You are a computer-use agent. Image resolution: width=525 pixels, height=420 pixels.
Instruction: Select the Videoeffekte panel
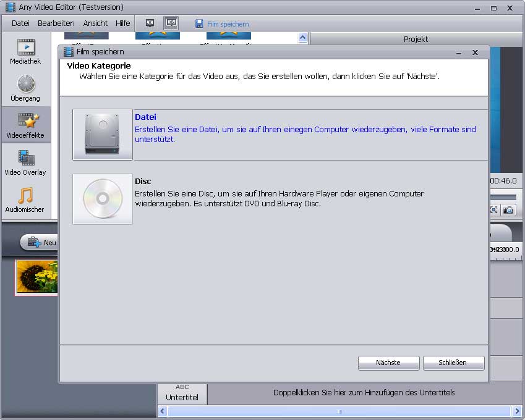coord(25,125)
